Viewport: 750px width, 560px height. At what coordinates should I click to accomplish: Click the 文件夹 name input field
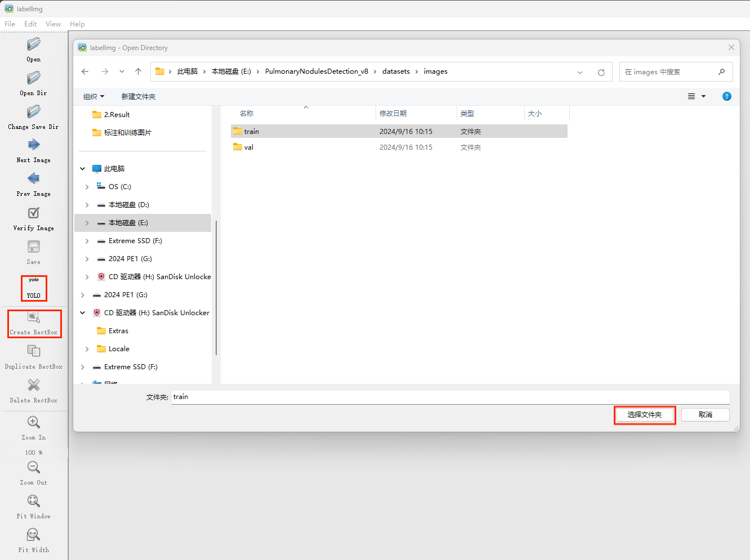450,397
